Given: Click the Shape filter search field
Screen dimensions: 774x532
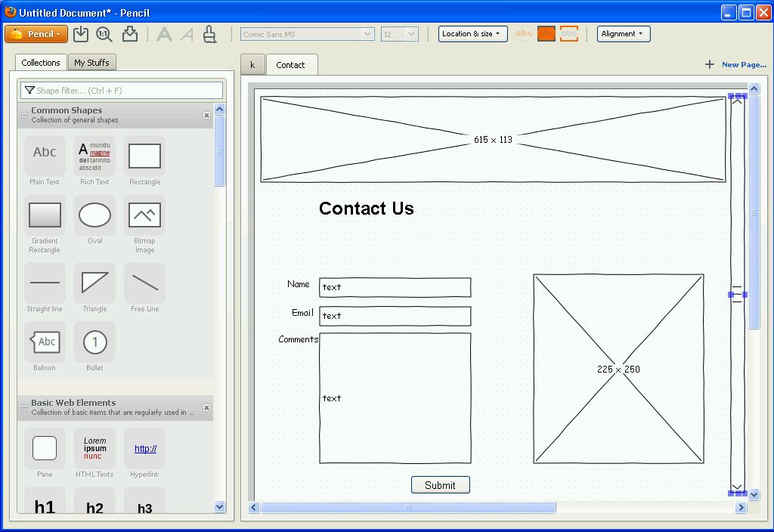Looking at the screenshot, I should click(x=122, y=91).
